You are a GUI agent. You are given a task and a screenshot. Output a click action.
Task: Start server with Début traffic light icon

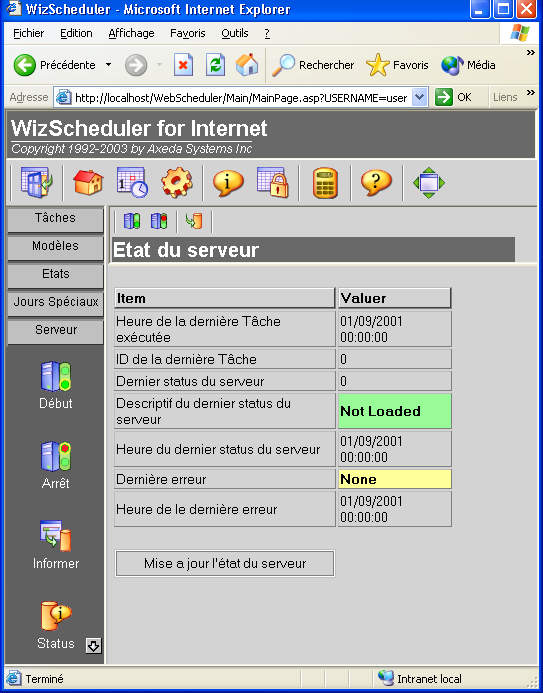point(56,377)
